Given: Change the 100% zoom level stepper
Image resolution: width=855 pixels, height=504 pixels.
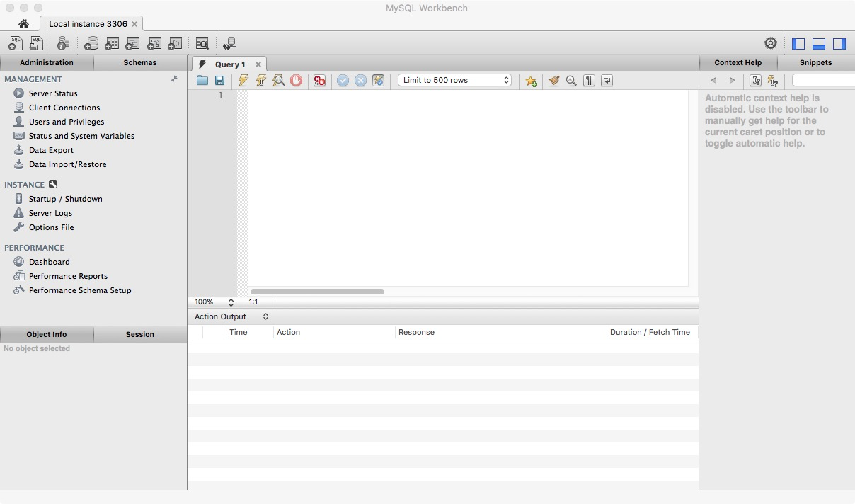Looking at the screenshot, I should (231, 302).
